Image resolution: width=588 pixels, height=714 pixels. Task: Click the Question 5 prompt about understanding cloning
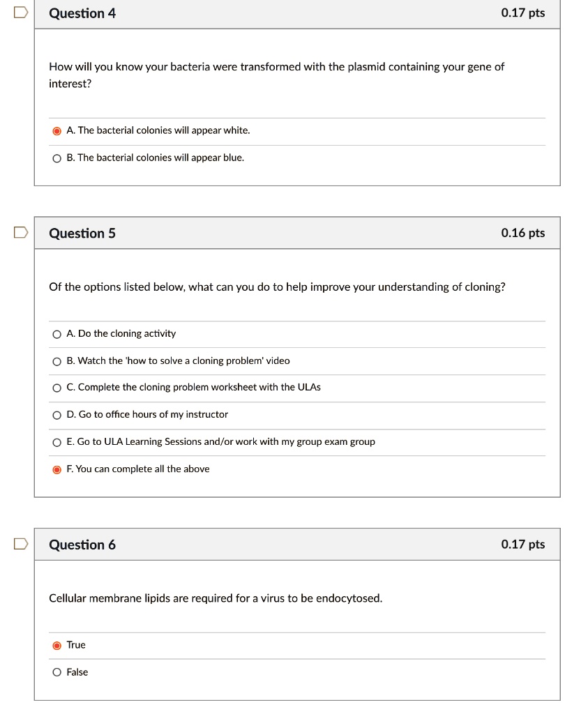click(277, 287)
